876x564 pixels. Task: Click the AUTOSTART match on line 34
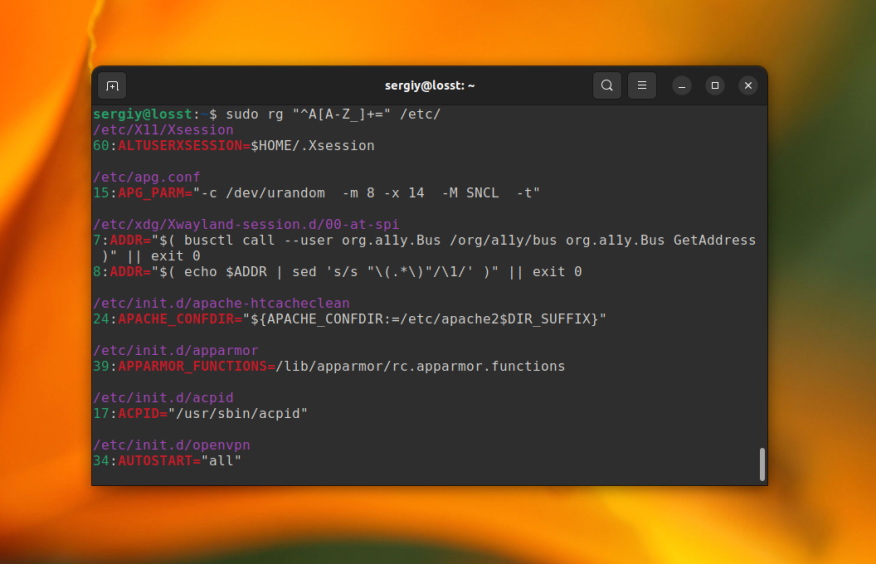pos(155,461)
